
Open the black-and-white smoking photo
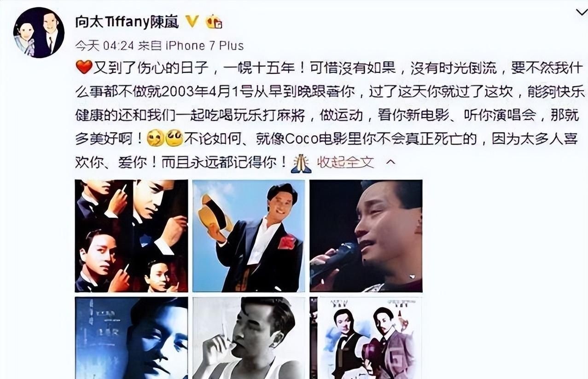249,338
